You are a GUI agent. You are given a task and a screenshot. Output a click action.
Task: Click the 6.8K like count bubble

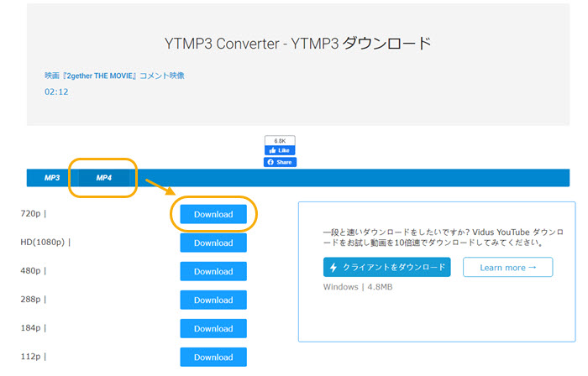(280, 140)
